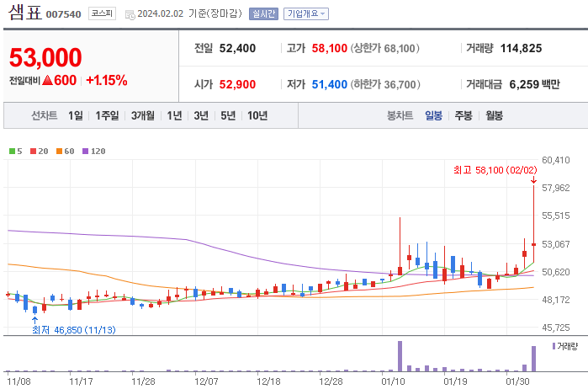Switch to 주봉 weekly candle chart
Image resolution: width=588 pixels, height=389 pixels.
(464, 115)
